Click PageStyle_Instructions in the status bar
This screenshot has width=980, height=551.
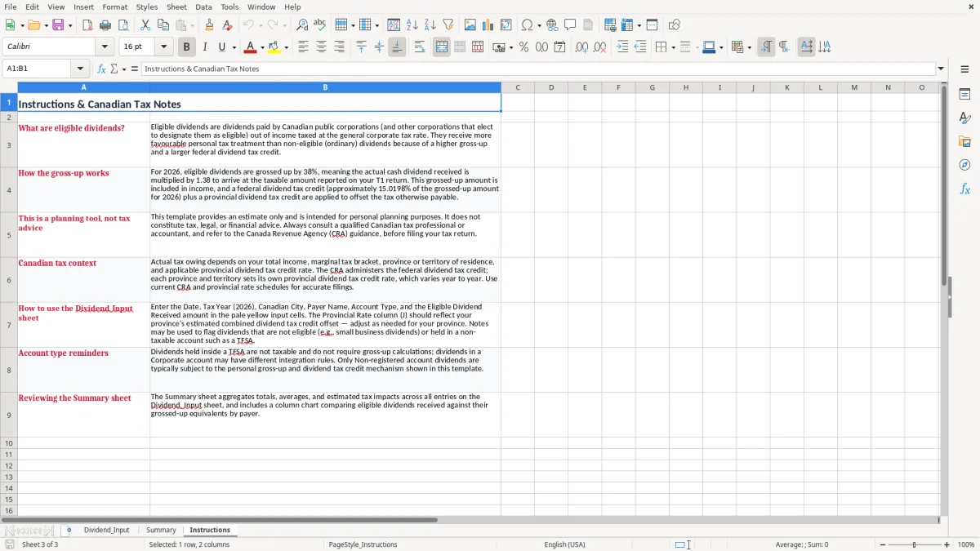pos(363,544)
